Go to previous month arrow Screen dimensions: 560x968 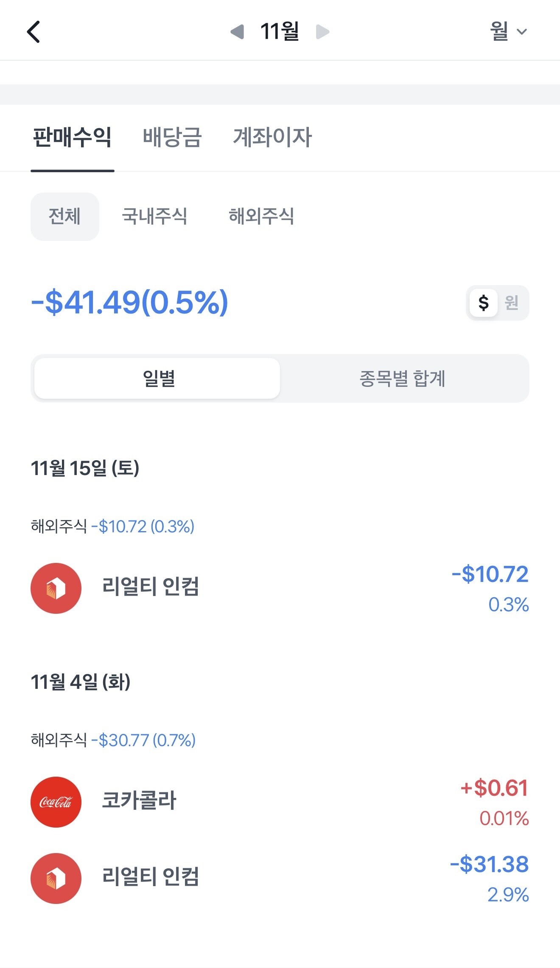click(237, 32)
